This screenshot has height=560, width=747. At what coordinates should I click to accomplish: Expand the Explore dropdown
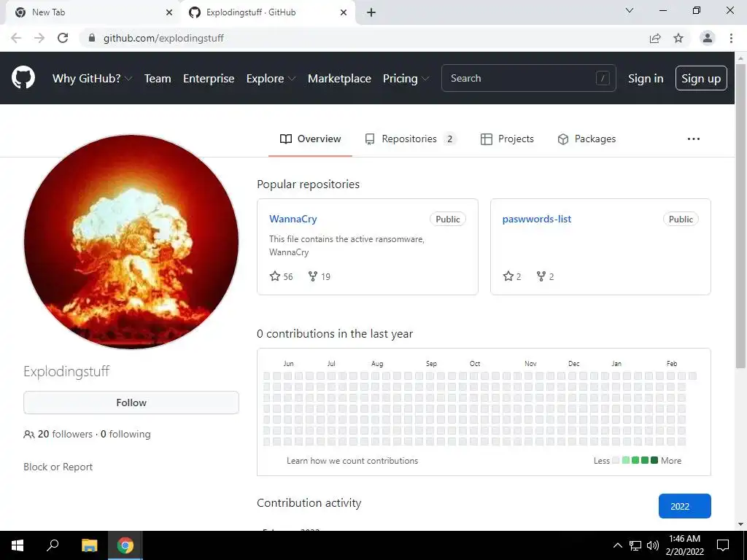pyautogui.click(x=271, y=79)
